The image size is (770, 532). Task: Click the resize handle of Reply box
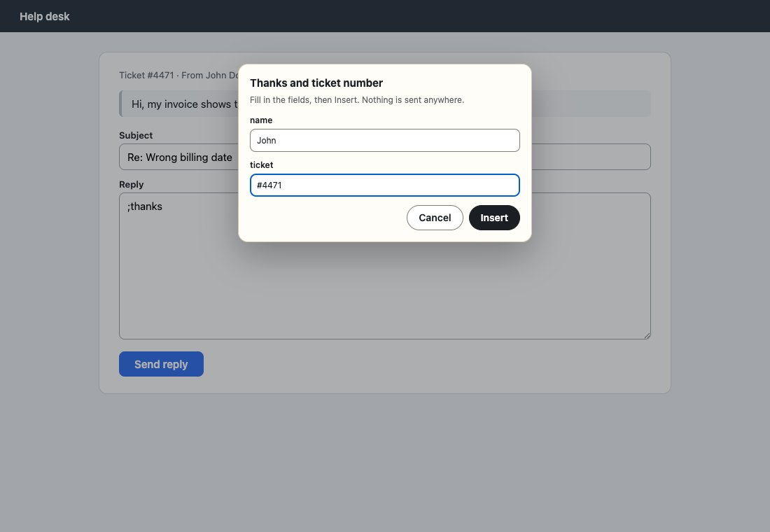(x=647, y=335)
